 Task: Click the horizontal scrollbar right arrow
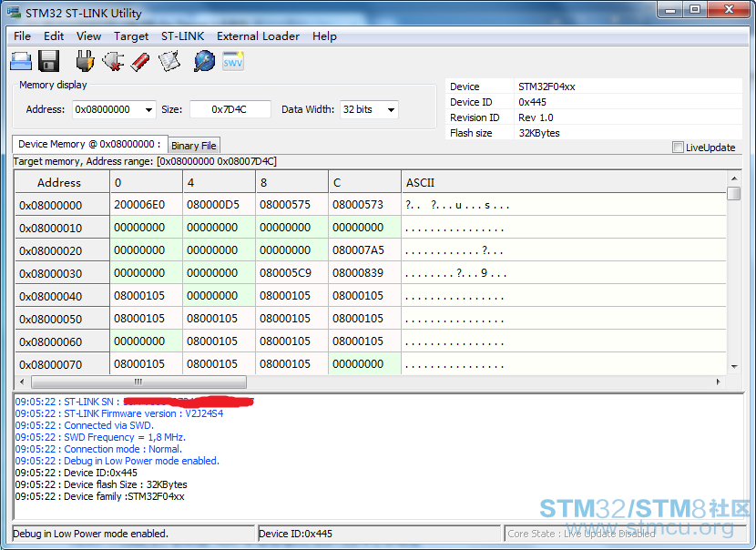(719, 382)
